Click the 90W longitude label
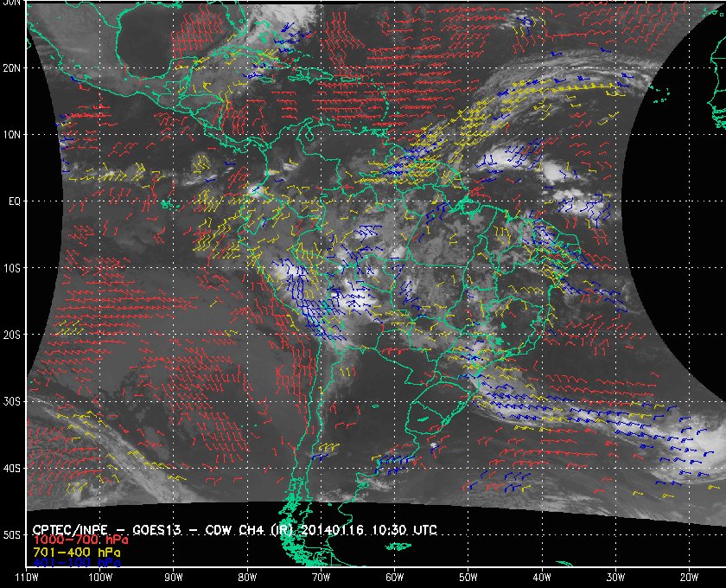 tap(174, 578)
